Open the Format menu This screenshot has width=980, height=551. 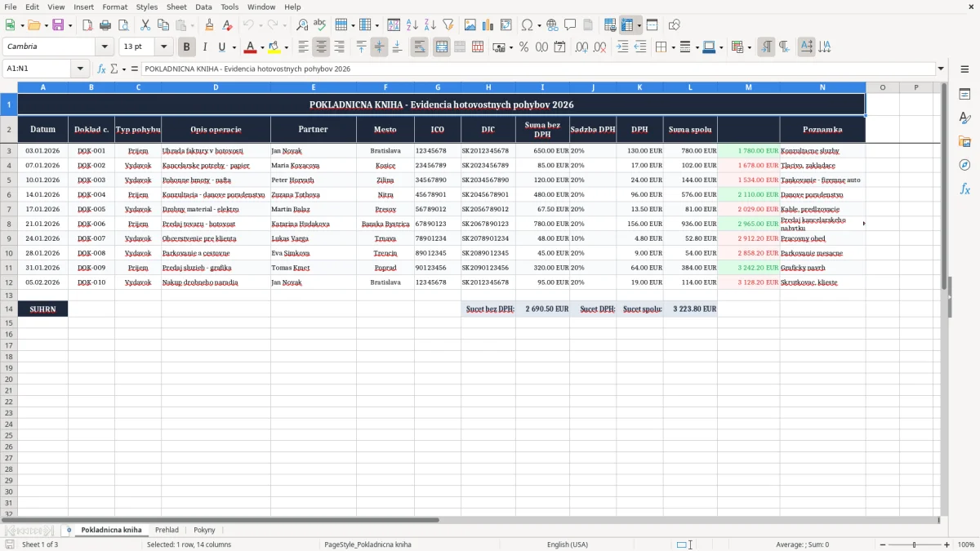coord(114,7)
